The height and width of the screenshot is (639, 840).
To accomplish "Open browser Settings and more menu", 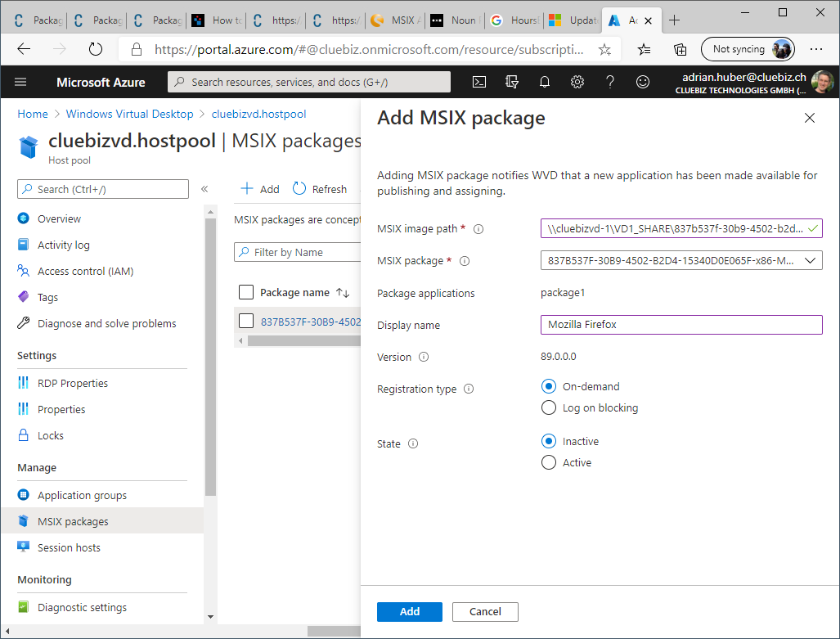I will click(x=816, y=49).
